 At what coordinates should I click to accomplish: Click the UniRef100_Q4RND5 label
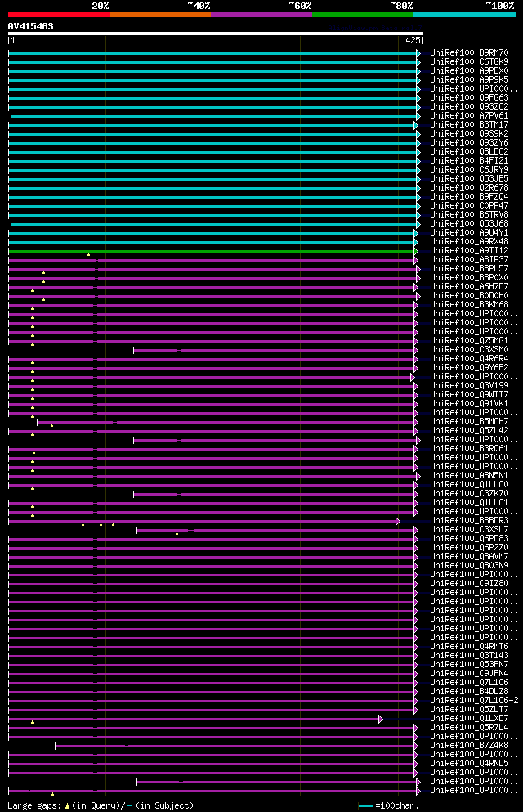[x=469, y=763]
